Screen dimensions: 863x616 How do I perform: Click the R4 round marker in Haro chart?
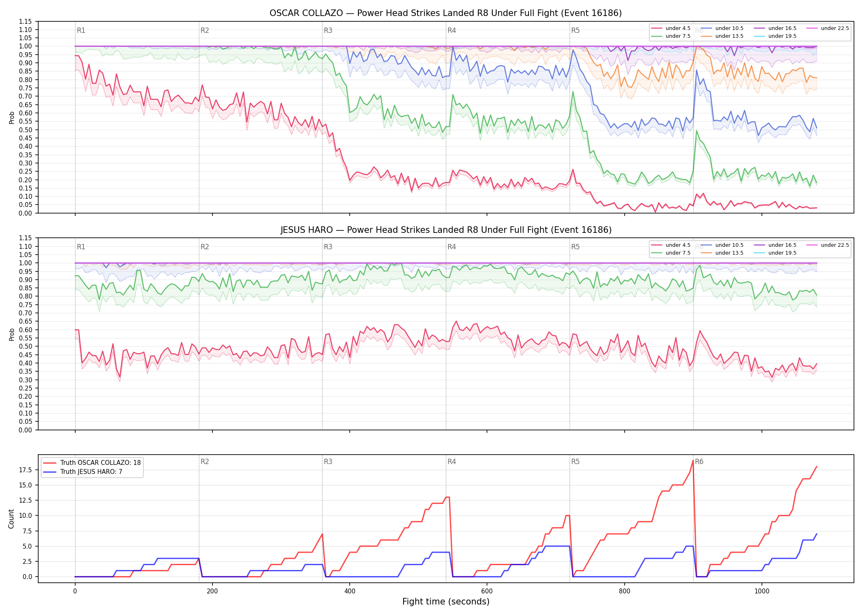click(452, 247)
